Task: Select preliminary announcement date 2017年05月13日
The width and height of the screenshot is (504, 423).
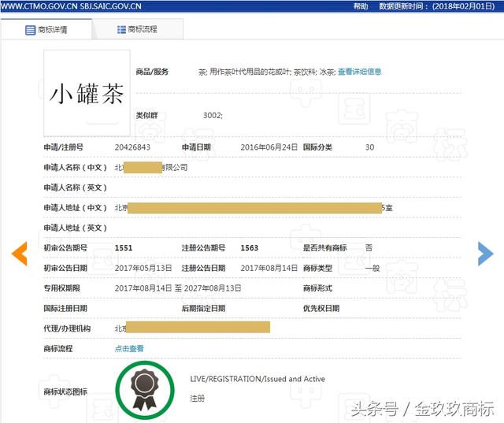Action: (x=143, y=268)
